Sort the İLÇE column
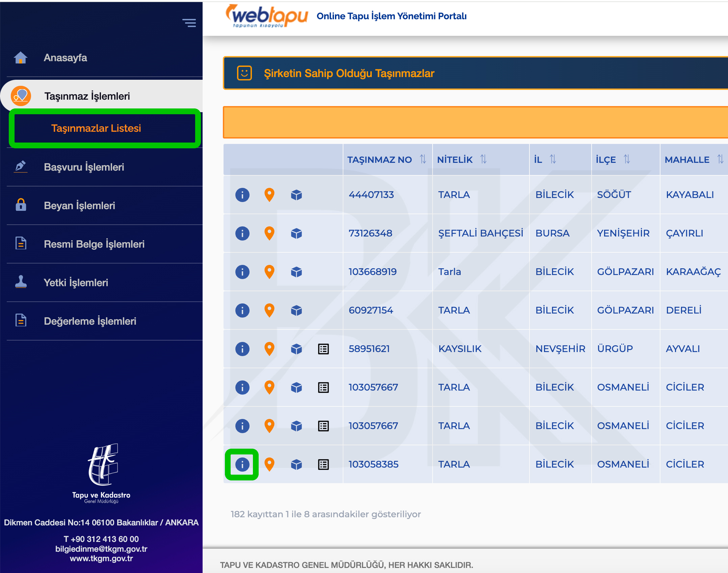 627,159
